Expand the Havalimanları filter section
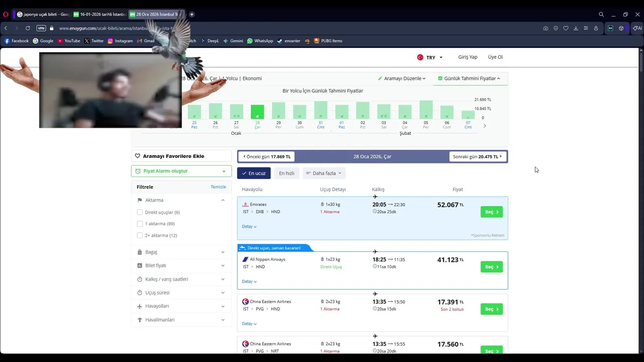644x362 pixels. pos(181,320)
